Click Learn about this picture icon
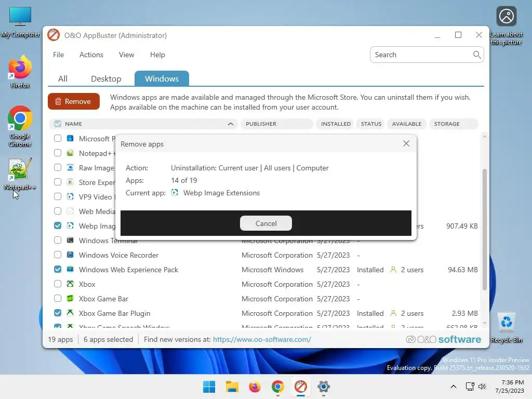The image size is (532, 399). click(506, 26)
